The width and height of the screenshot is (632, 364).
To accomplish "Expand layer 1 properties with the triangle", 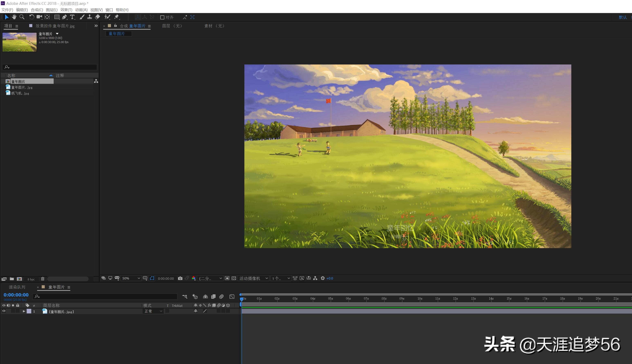I will (24, 311).
